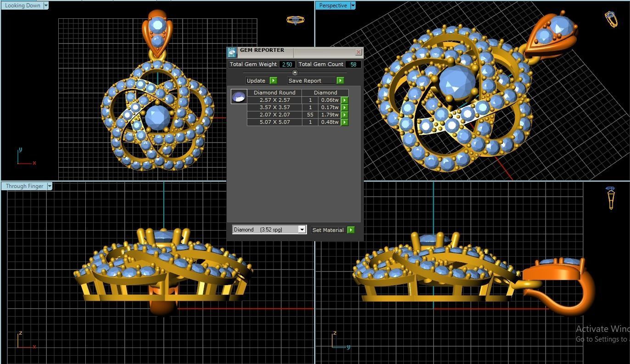Select the Through Finger viewport label
Viewport: 630px width, 364px height.
pos(24,186)
